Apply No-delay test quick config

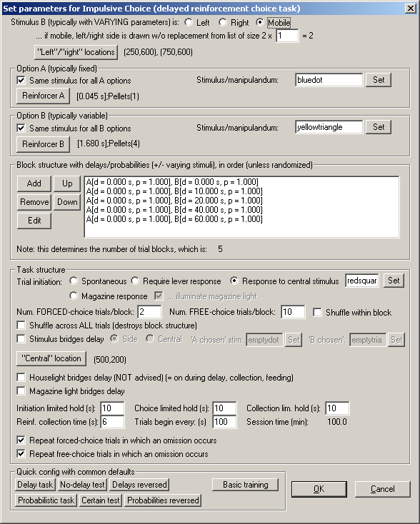pos(82,485)
